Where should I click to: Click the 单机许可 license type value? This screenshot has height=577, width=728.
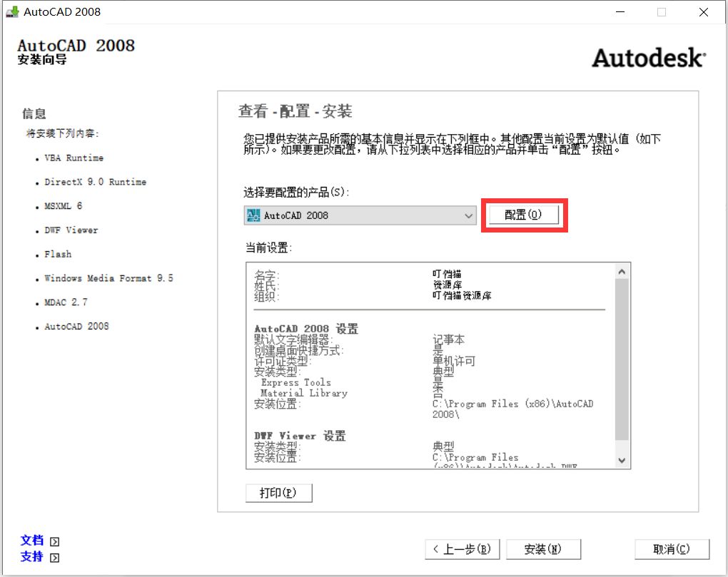tap(454, 362)
